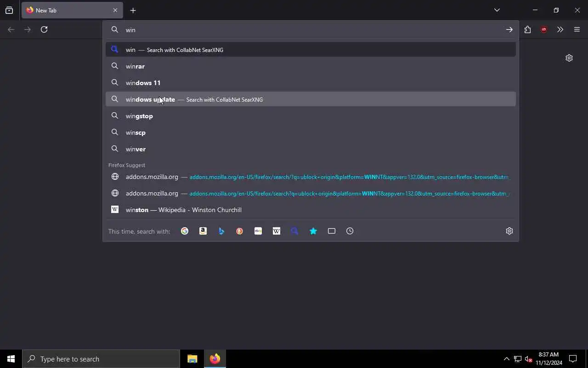Click the Windows taskbar search box
Image resolution: width=588 pixels, height=368 pixels.
click(101, 359)
